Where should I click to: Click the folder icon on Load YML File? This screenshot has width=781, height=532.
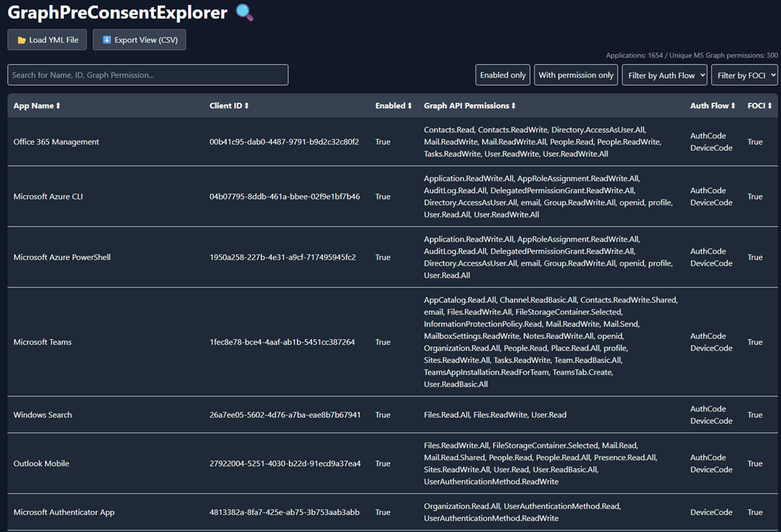pos(22,40)
